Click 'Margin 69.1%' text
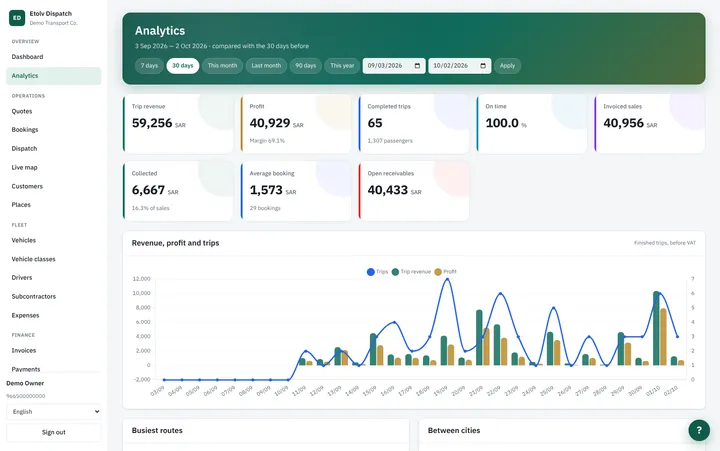Viewport: 720px width, 451px height. [267, 141]
